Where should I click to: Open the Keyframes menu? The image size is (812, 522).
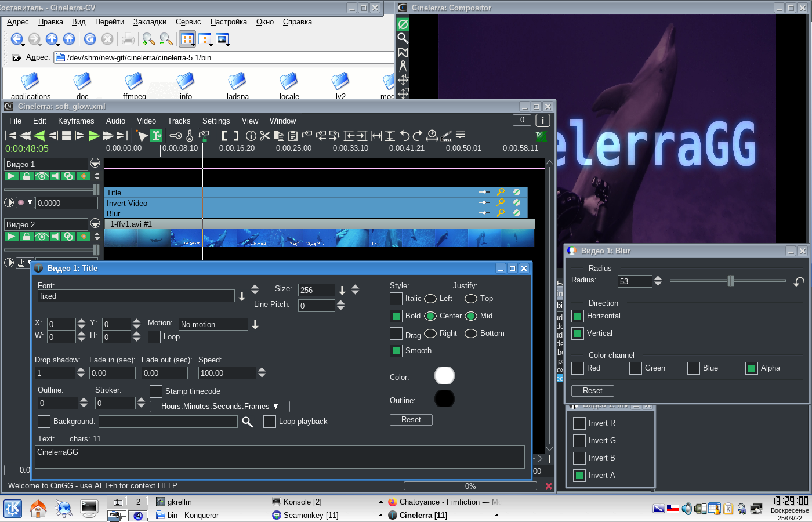(x=76, y=121)
